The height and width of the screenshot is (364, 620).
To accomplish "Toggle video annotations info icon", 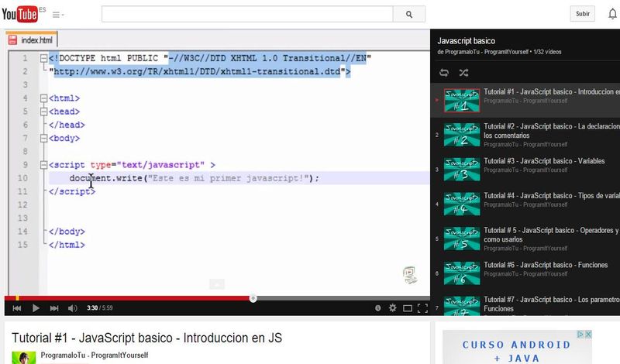I will point(377,307).
